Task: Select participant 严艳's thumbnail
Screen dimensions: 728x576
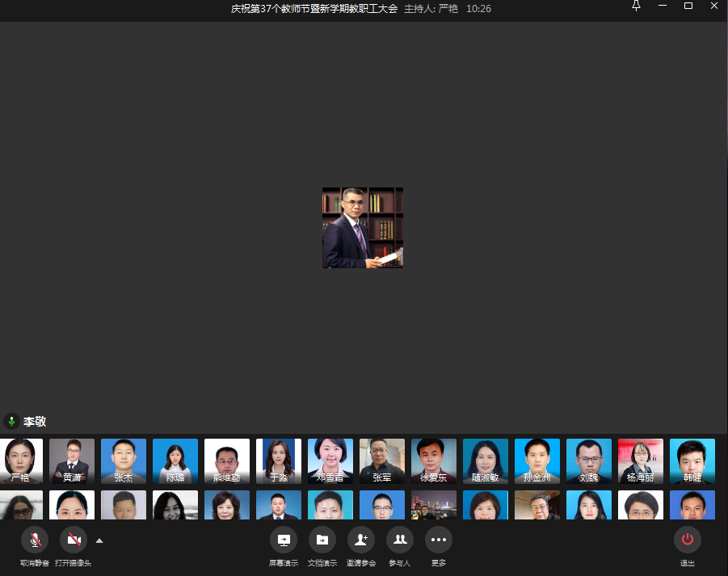Action: [x=20, y=461]
